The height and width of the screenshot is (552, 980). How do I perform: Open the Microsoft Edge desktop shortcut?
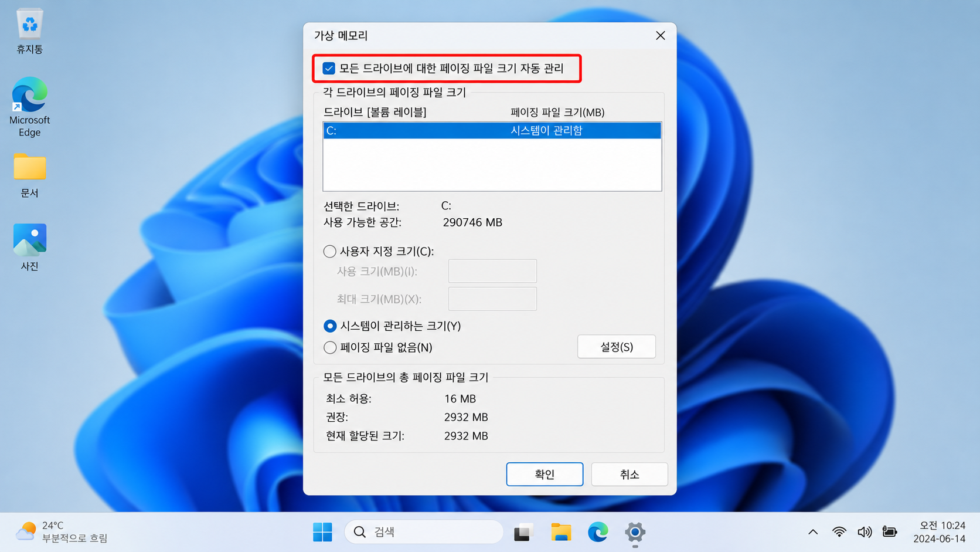29,107
